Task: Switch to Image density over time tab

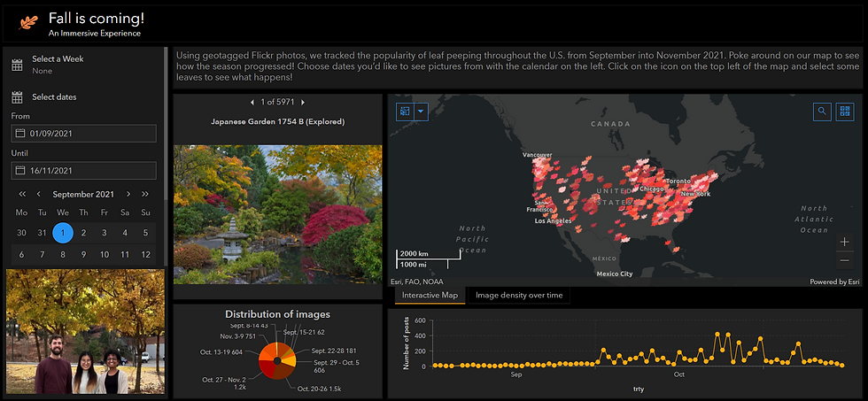Action: click(x=519, y=296)
